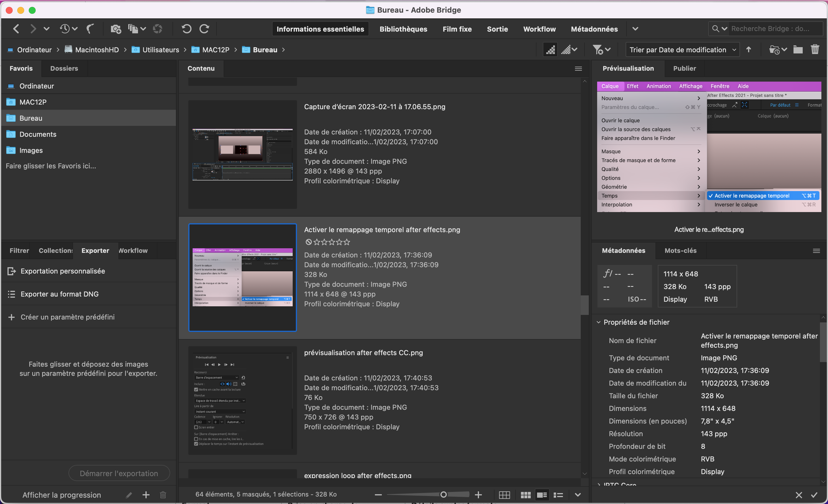Click rotate counterclockwise icon
828x504 pixels.
187,29
